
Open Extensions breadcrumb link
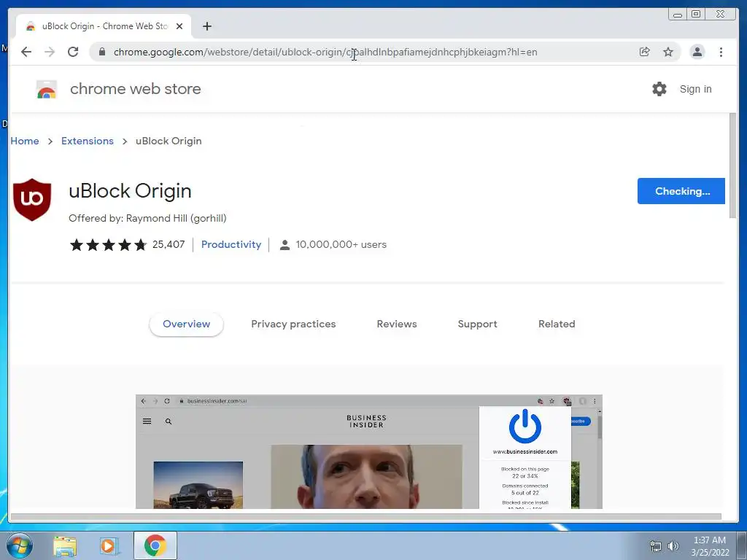pyautogui.click(x=88, y=141)
